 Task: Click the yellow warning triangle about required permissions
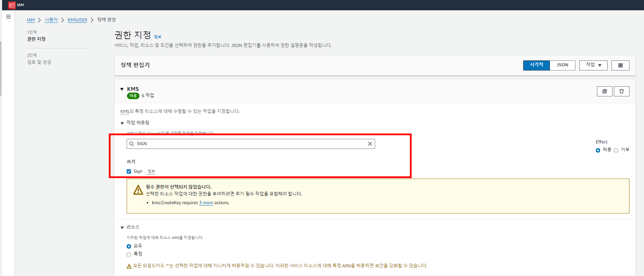click(138, 190)
